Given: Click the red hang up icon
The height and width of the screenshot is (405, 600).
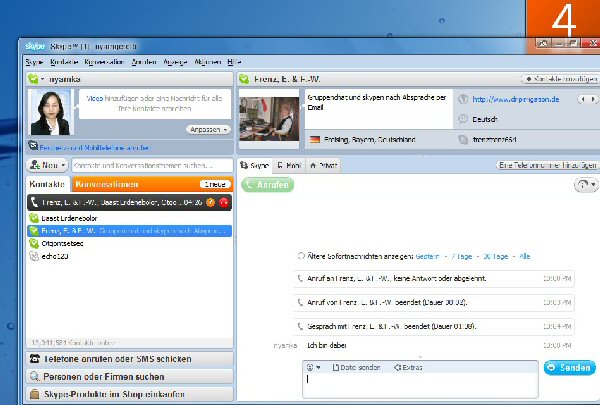Looking at the screenshot, I should [x=224, y=202].
